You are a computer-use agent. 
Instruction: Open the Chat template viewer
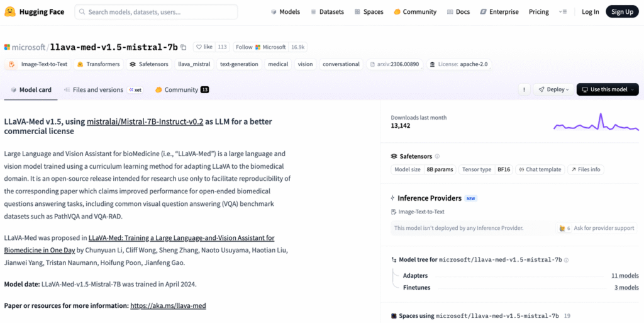point(541,169)
